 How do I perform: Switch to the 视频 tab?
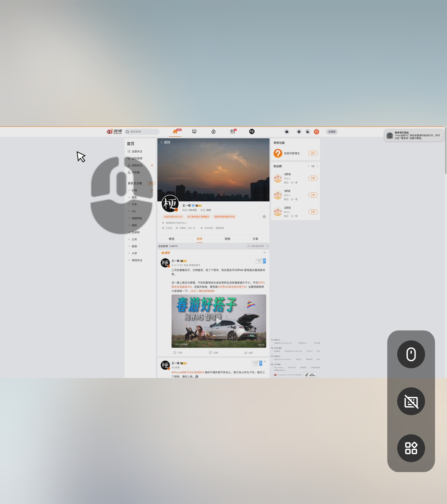(x=227, y=239)
